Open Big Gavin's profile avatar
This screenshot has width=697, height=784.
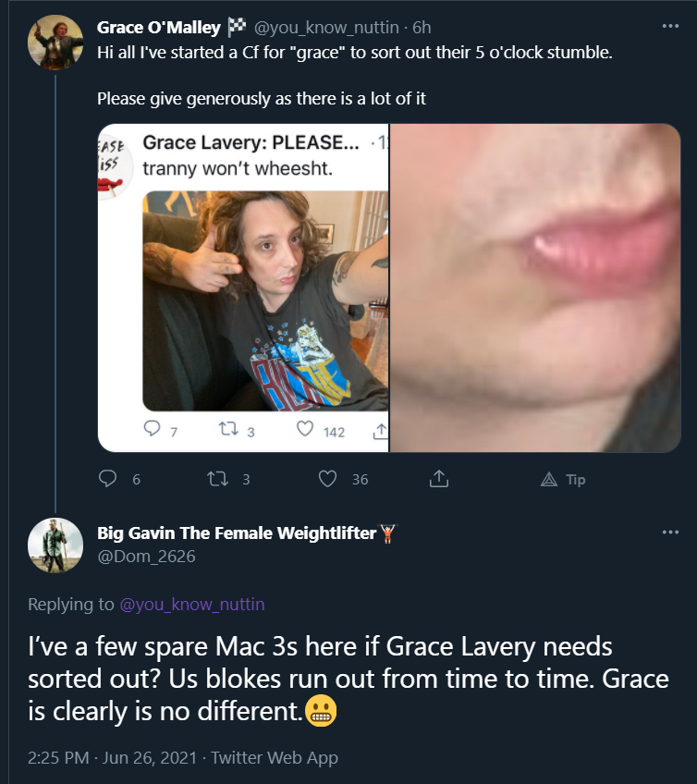(x=56, y=545)
